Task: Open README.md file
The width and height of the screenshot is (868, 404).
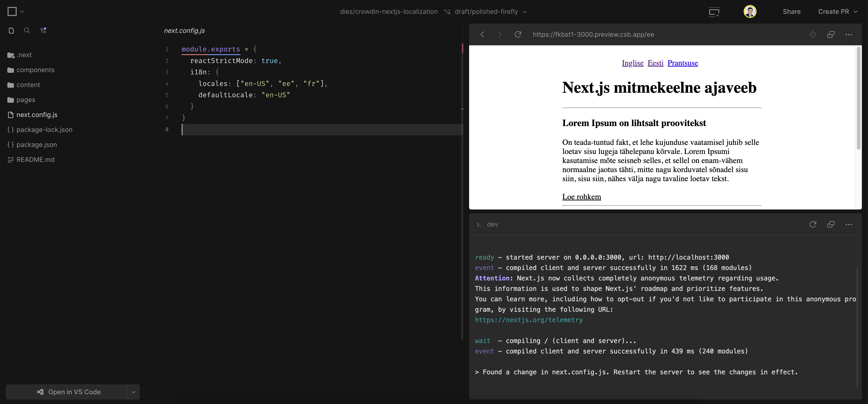Action: (x=31, y=160)
